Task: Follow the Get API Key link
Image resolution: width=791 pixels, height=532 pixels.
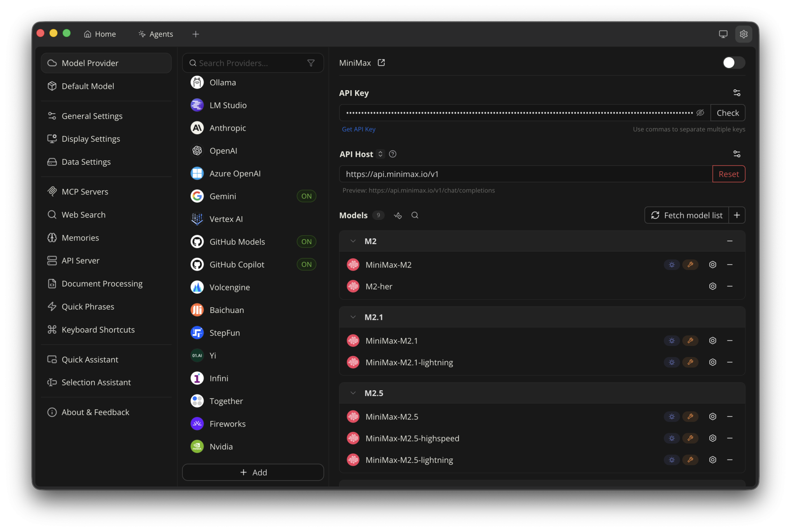Action: tap(358, 129)
